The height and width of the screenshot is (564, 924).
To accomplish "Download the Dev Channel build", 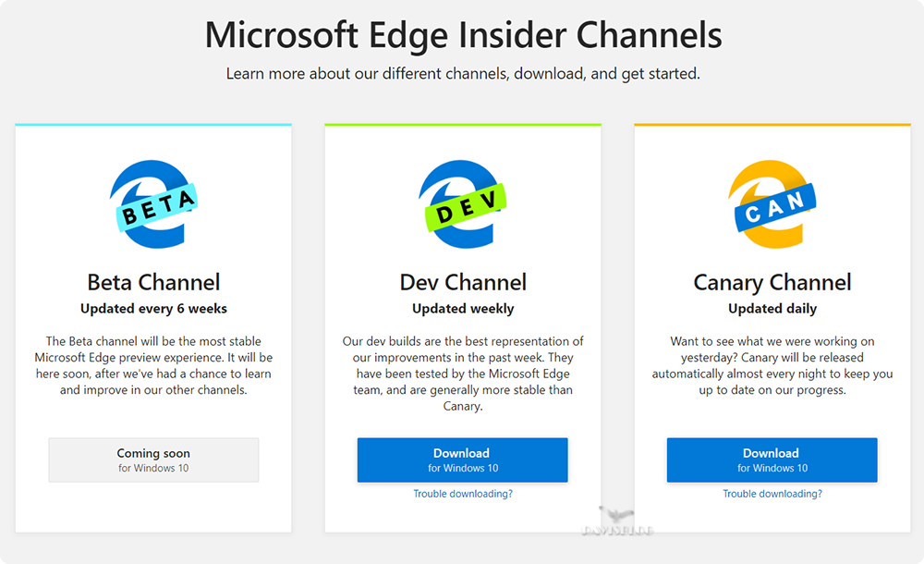I will click(x=463, y=460).
